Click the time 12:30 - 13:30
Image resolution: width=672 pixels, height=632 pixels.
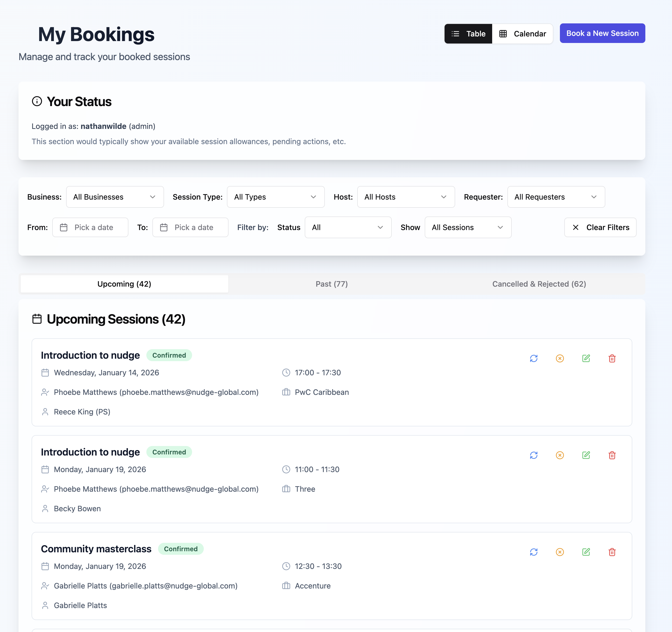coord(318,566)
